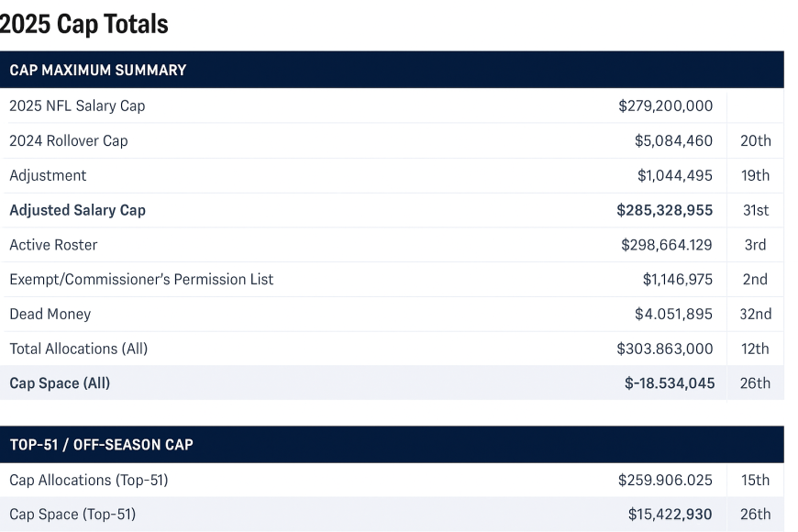Screen dimensions: 798x532
Task: Click the Active Roster label
Action: tap(53, 245)
